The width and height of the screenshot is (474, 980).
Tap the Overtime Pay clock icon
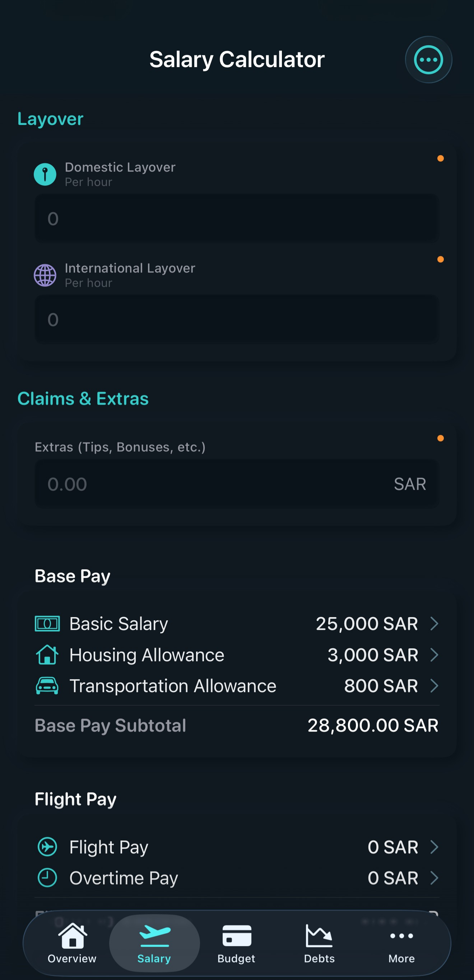tap(47, 878)
